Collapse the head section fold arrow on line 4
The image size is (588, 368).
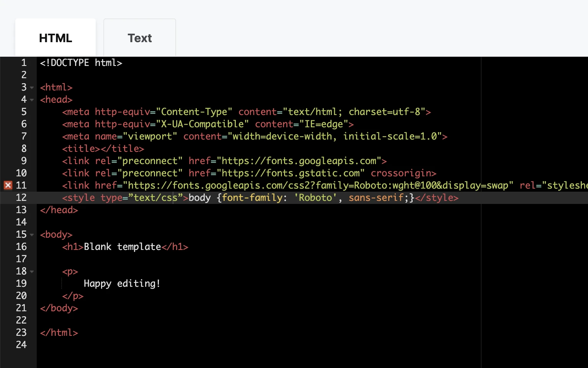click(x=32, y=100)
